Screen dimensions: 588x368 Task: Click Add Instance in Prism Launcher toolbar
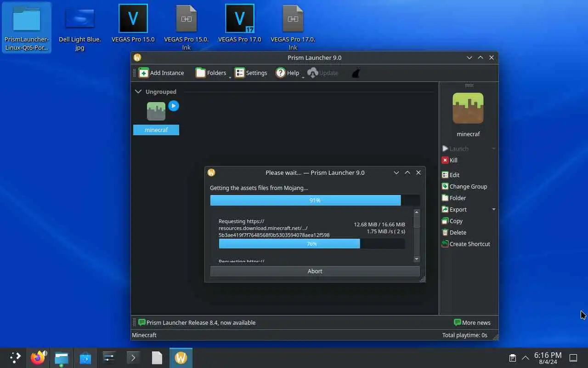click(x=161, y=73)
